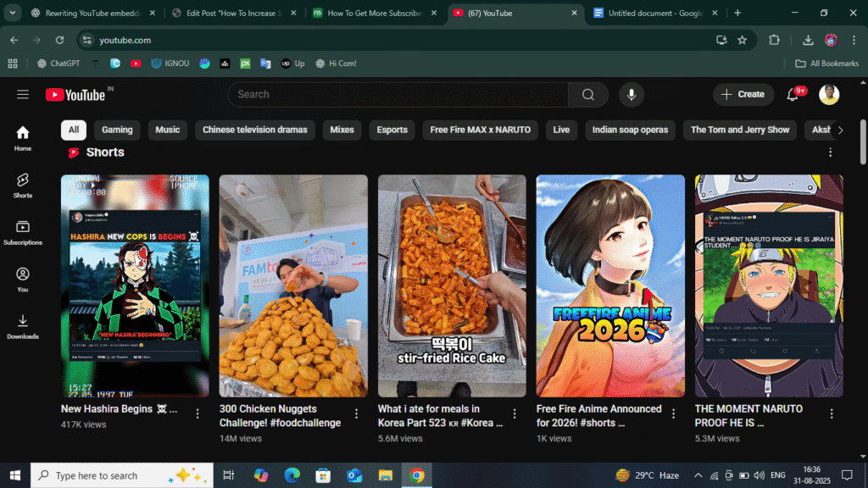The width and height of the screenshot is (868, 488).
Task: Open the notifications bell
Action: [793, 95]
